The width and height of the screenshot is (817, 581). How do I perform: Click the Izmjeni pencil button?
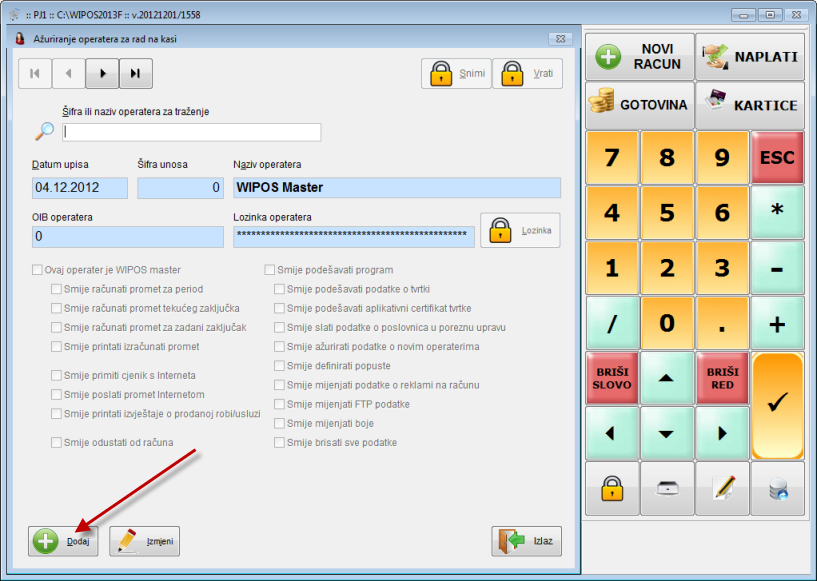coord(144,541)
